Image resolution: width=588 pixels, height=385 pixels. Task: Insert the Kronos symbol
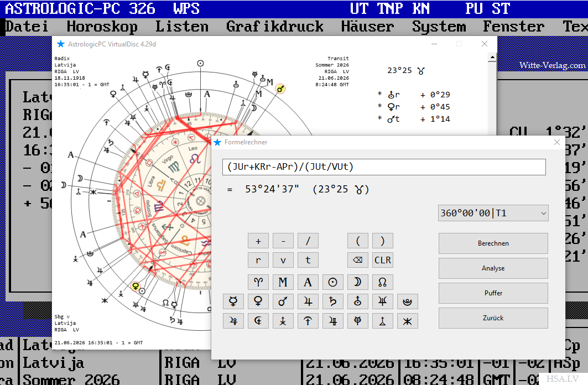coord(308,321)
